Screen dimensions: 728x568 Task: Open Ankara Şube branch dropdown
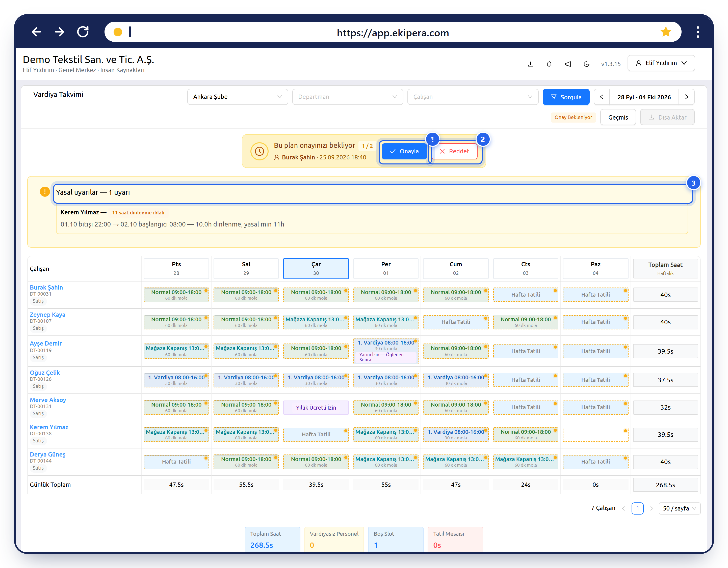237,97
